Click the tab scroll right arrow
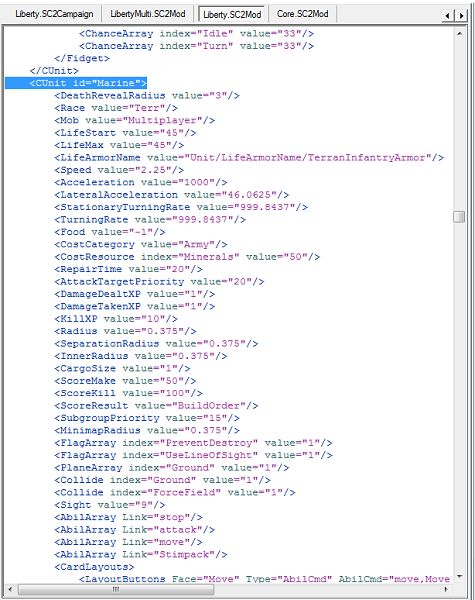The width and height of the screenshot is (475, 600). [x=461, y=16]
